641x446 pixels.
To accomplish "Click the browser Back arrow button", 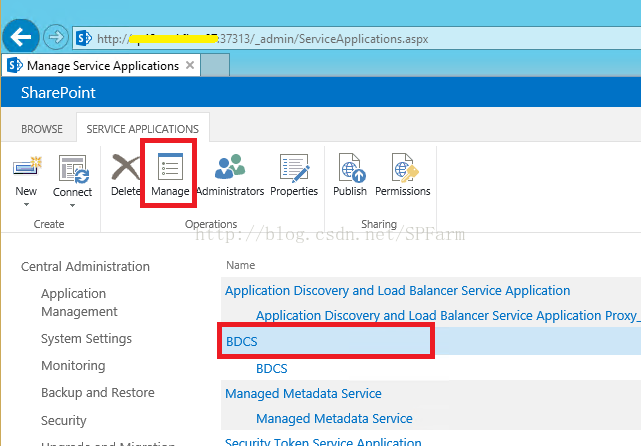I will pyautogui.click(x=20, y=37).
